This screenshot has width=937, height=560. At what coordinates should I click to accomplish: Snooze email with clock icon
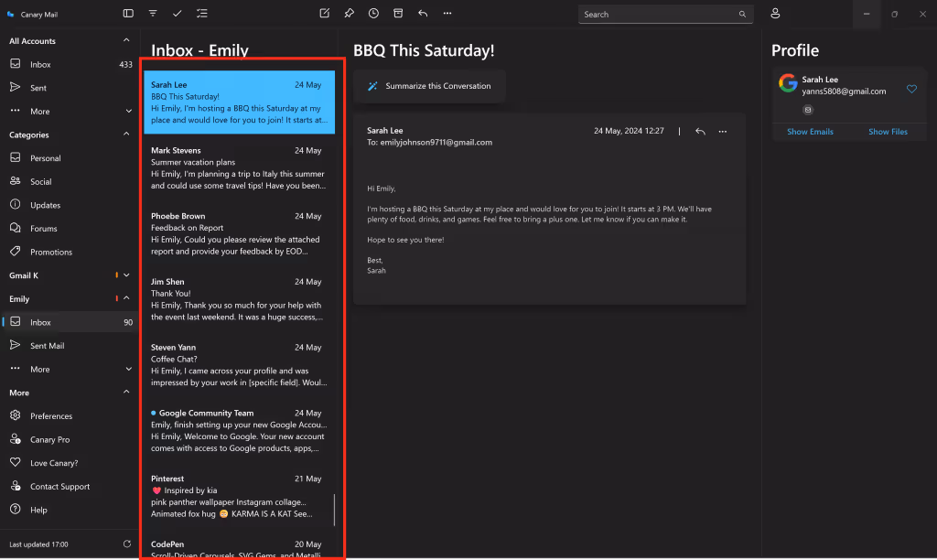(x=373, y=13)
